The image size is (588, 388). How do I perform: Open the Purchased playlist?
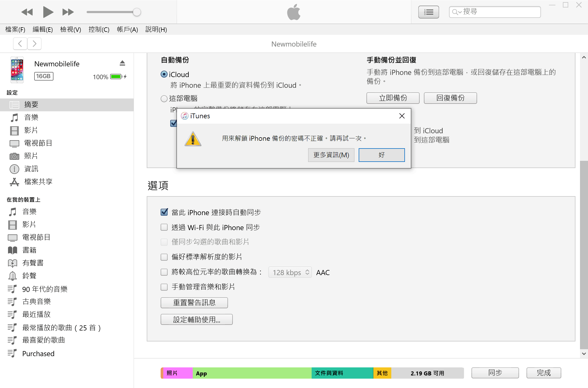point(67,354)
